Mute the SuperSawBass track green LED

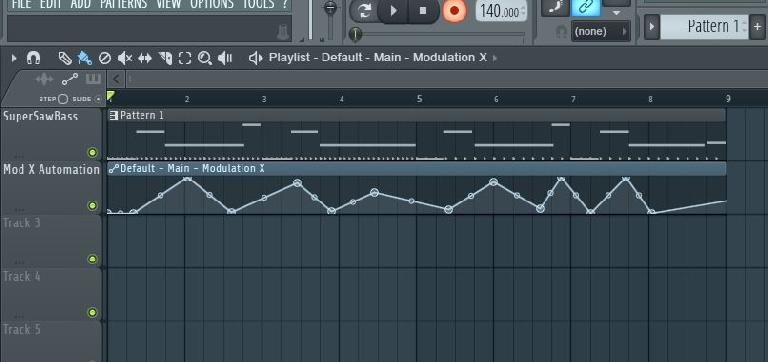click(x=93, y=152)
